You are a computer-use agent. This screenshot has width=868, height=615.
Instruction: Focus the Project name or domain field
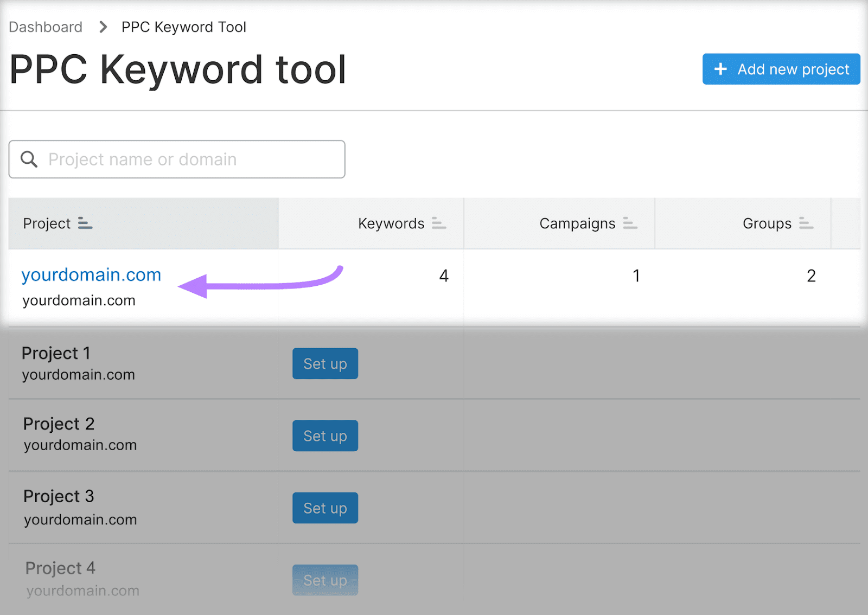pyautogui.click(x=184, y=159)
